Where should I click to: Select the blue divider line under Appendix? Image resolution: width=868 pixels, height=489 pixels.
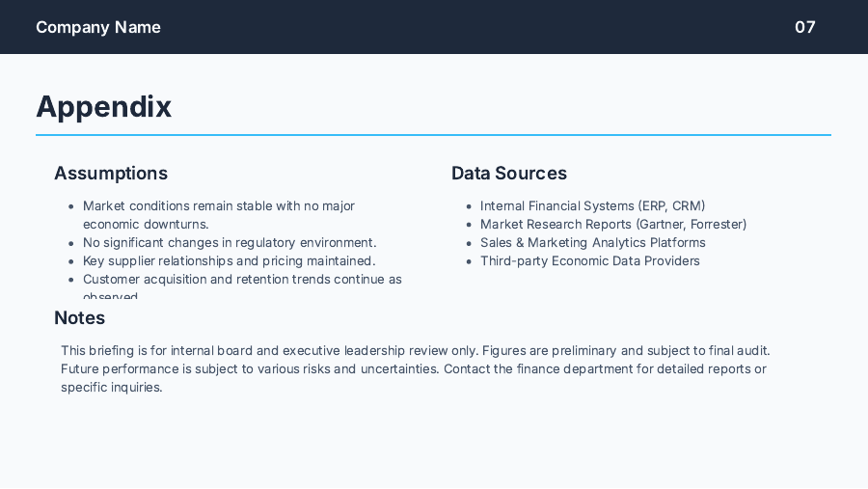[433, 135]
